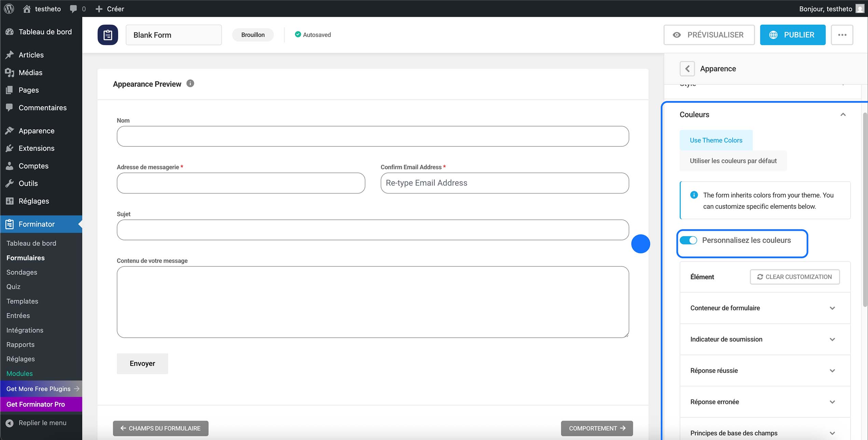Click the PUBLIER button

click(x=792, y=35)
